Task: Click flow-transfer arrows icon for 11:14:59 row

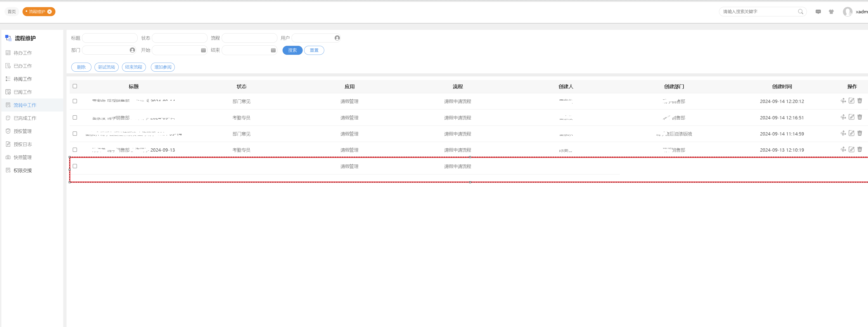Action: pos(843,133)
